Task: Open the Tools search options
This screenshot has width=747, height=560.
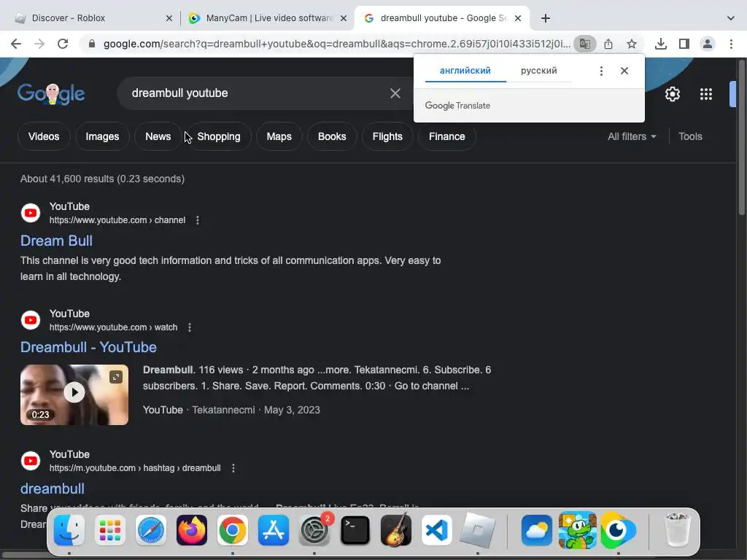Action: pos(690,136)
